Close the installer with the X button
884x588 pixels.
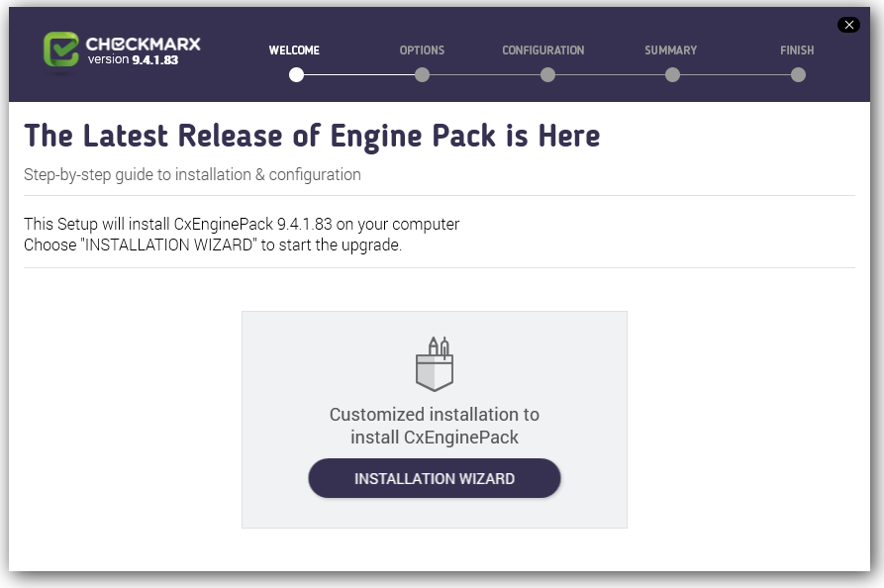click(x=848, y=25)
